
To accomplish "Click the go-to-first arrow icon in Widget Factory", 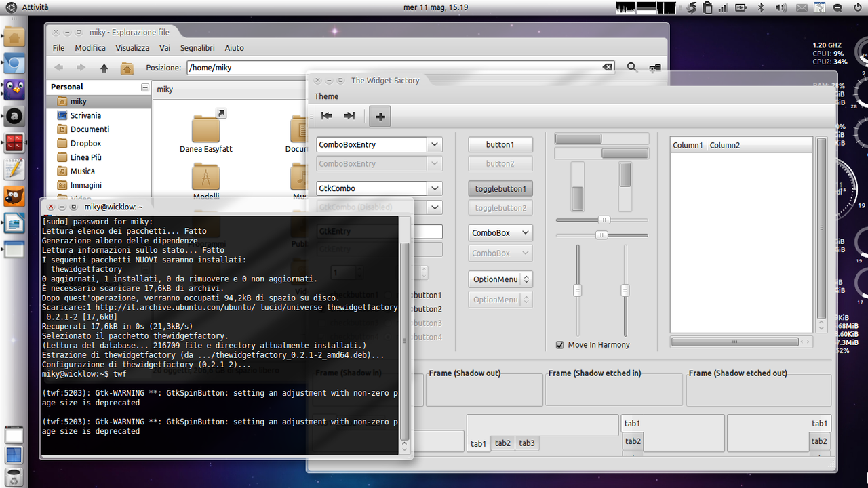I will (x=327, y=116).
